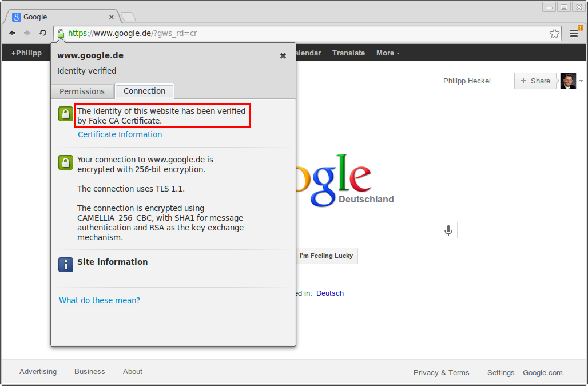The image size is (588, 386).
Task: Click the Google Deutschland logo
Action: pyautogui.click(x=345, y=181)
